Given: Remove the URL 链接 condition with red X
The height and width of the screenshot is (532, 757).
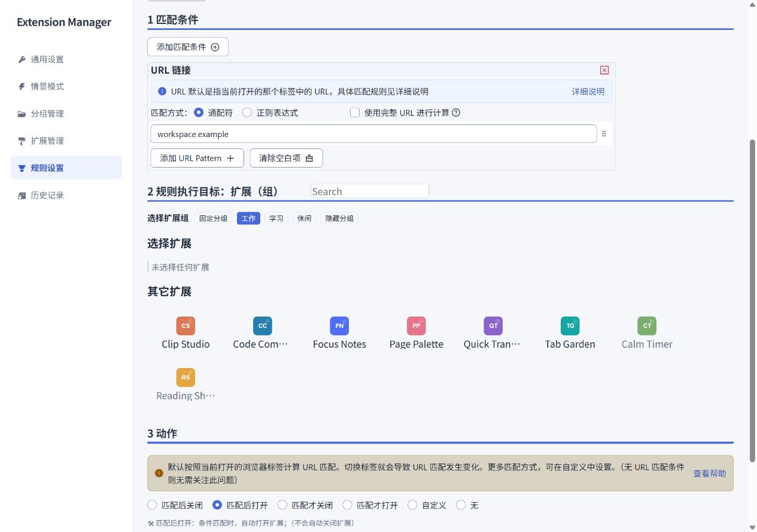Looking at the screenshot, I should coord(604,70).
